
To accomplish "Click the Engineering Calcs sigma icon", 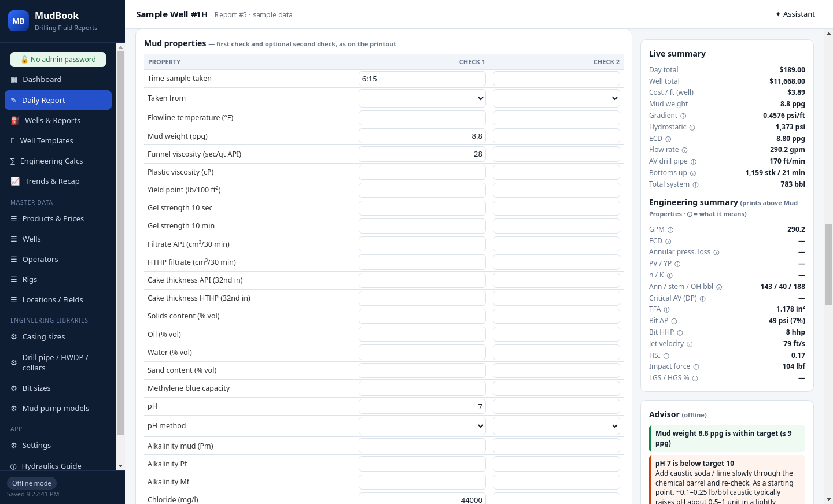I will pyautogui.click(x=13, y=161).
